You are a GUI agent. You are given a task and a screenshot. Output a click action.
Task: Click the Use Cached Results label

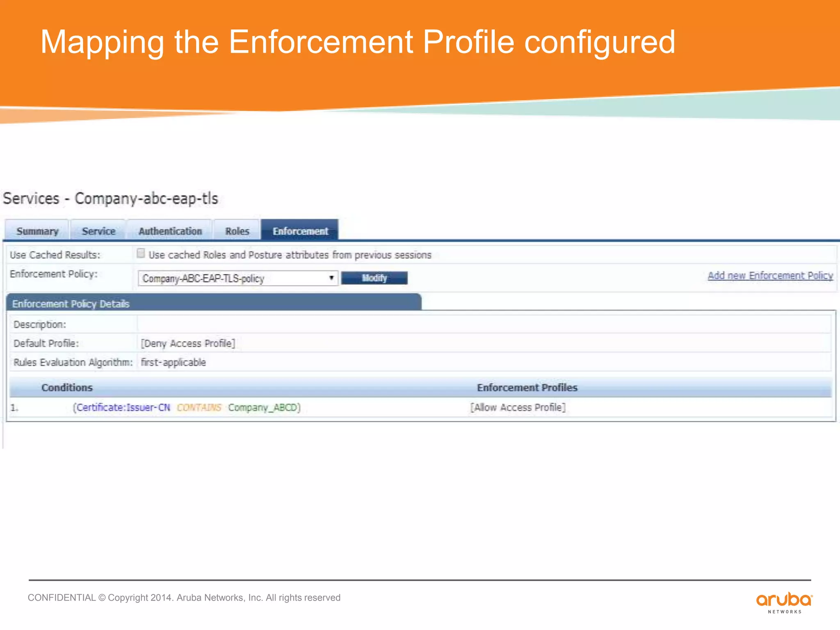(55, 255)
